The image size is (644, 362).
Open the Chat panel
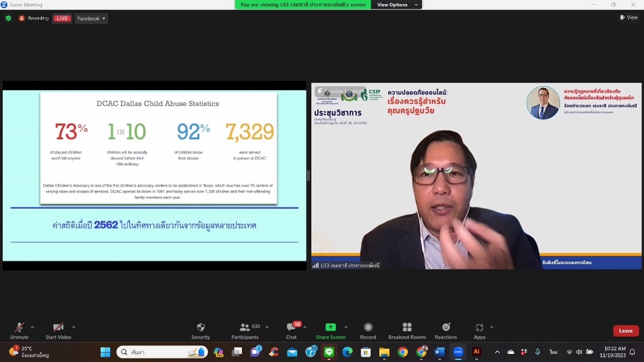point(291,331)
